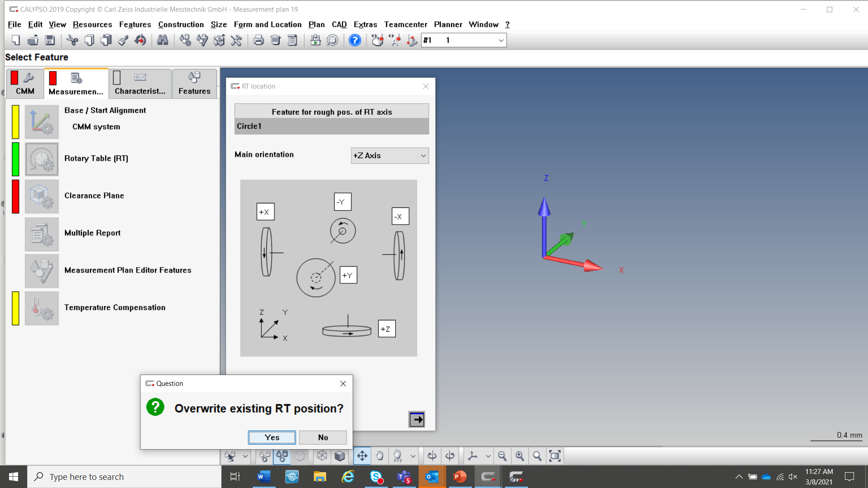Select the printer icon in the toolbar
The height and width of the screenshot is (488, 868).
(x=258, y=40)
